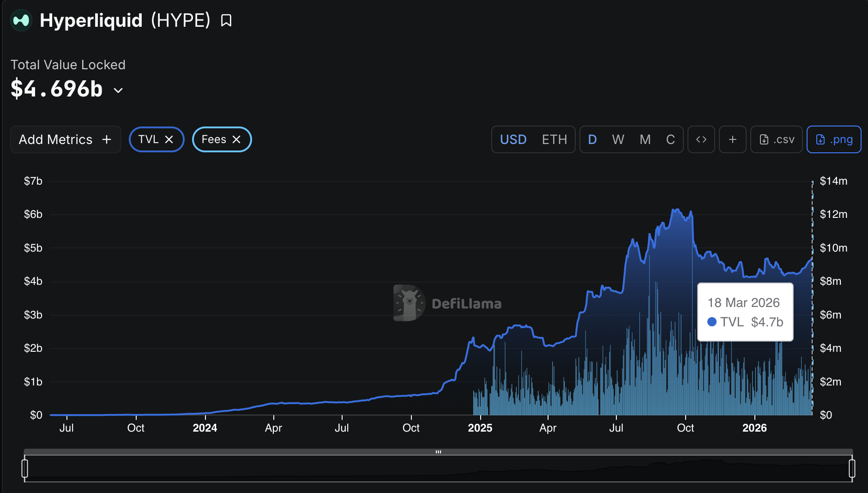Screen dimensions: 868x493
Task: Switch denomination to USD
Action: [513, 139]
